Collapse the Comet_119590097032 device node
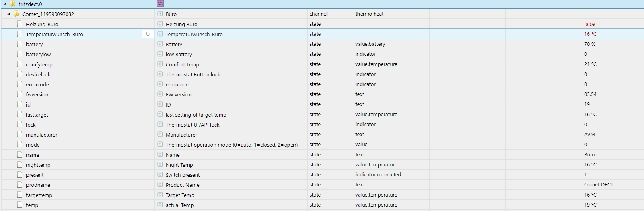 (x=8, y=14)
